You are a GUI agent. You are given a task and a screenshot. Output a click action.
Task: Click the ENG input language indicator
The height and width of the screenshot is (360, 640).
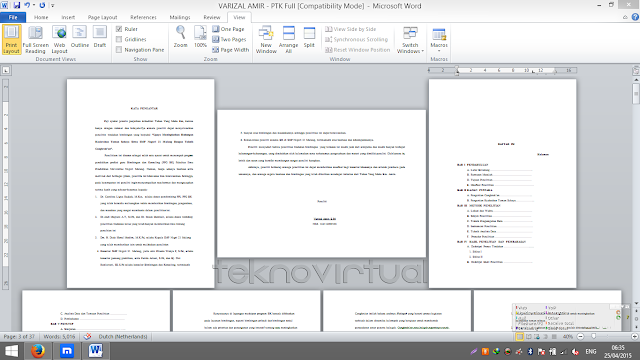click(x=591, y=351)
